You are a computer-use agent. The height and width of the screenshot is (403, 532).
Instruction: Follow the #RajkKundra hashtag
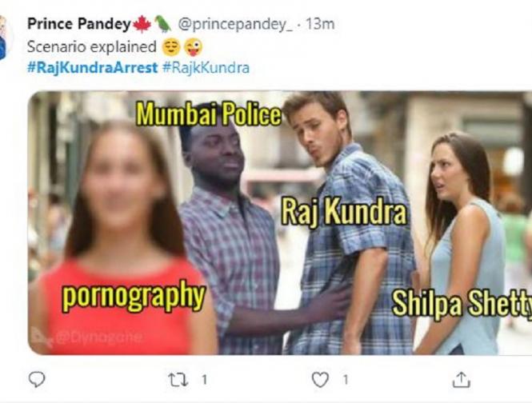(206, 67)
